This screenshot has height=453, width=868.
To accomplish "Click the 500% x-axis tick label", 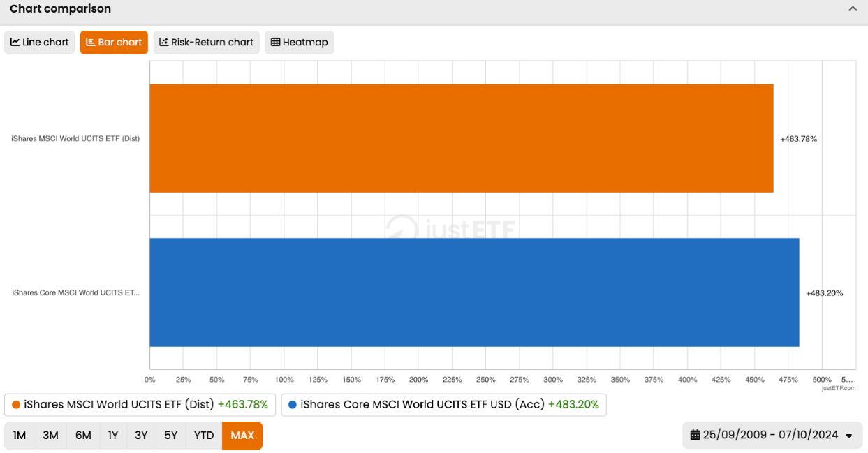I will [x=822, y=380].
